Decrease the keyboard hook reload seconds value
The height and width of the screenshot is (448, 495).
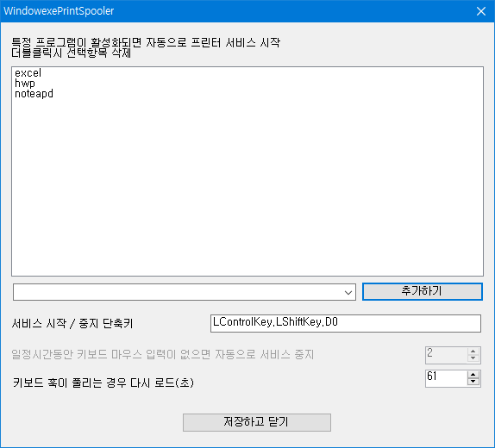coord(473,382)
